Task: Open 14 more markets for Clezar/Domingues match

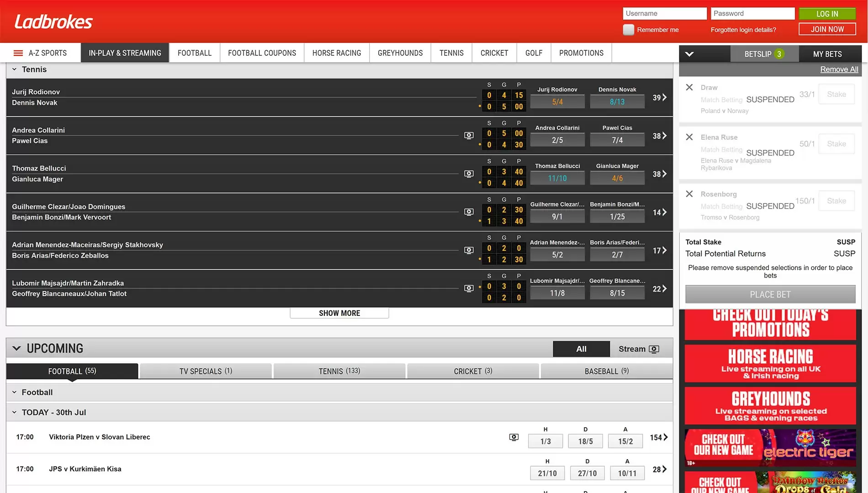Action: [660, 212]
